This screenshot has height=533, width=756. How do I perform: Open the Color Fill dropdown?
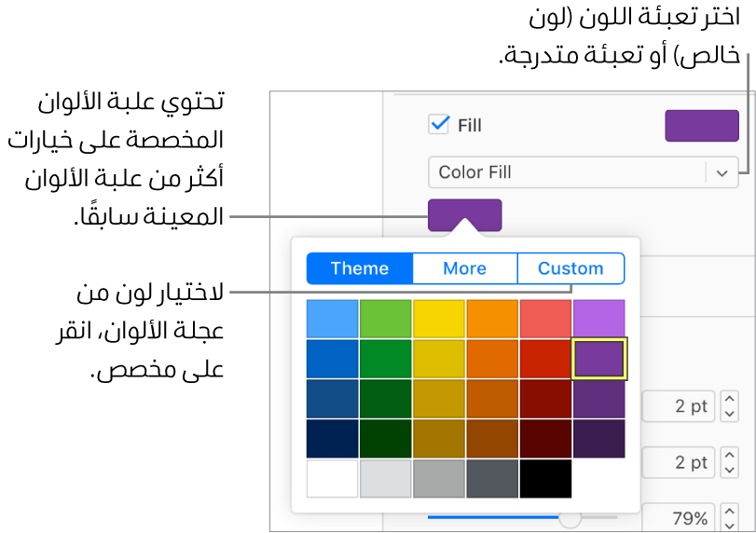pos(583,172)
